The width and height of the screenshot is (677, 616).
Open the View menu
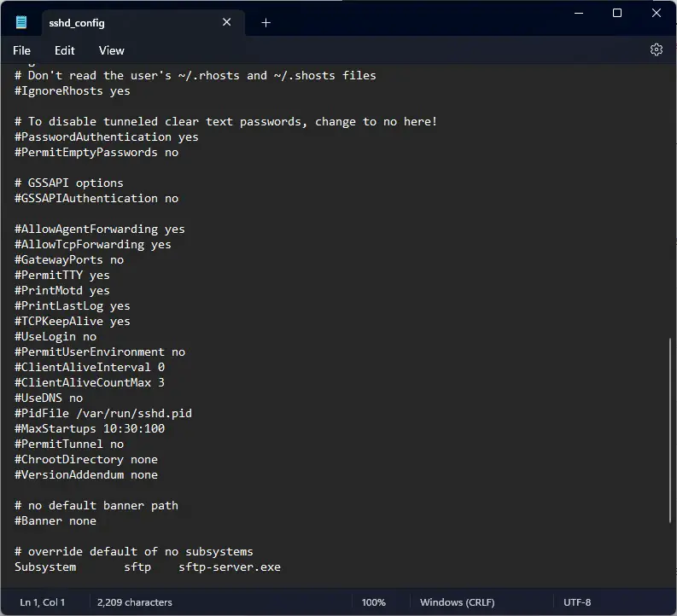click(111, 50)
